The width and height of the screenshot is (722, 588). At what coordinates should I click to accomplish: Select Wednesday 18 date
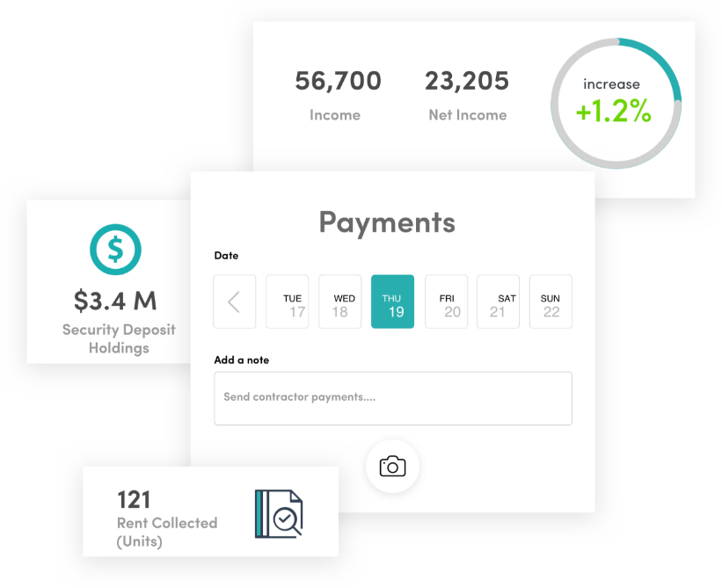pos(339,301)
